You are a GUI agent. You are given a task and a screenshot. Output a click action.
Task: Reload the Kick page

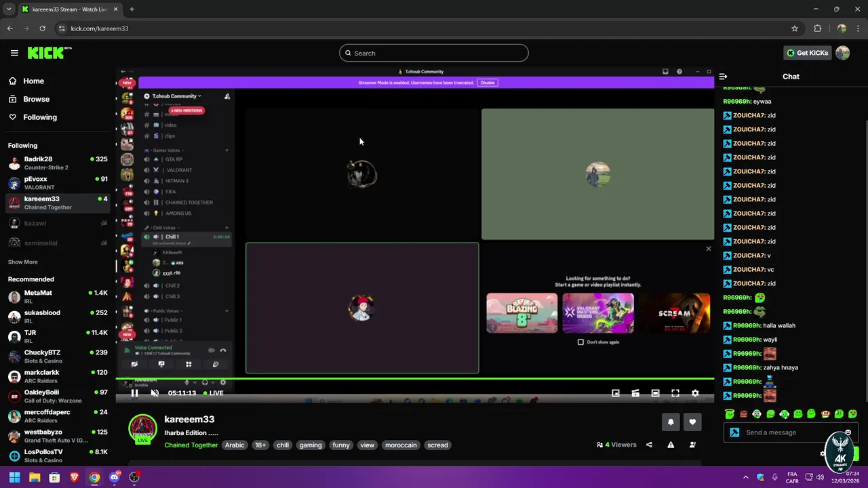(42, 28)
